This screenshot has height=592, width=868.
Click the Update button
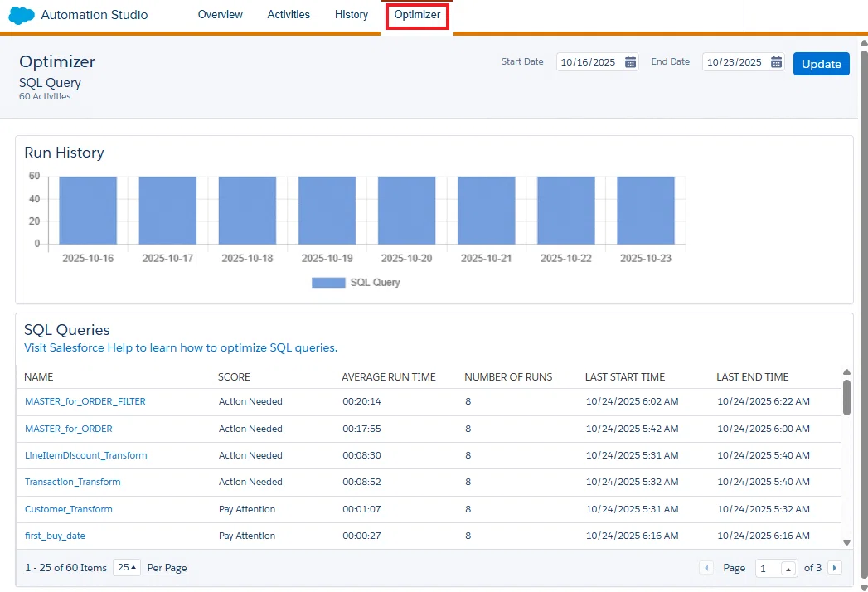821,64
